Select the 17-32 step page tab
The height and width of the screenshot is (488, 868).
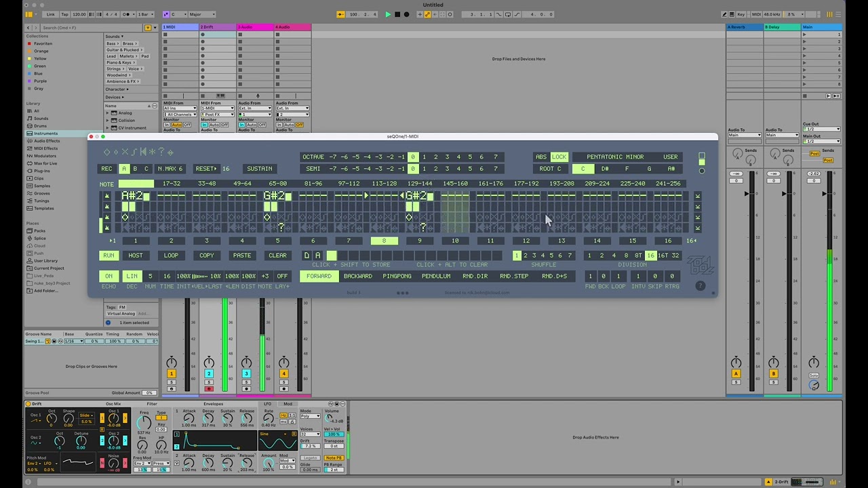pos(172,184)
